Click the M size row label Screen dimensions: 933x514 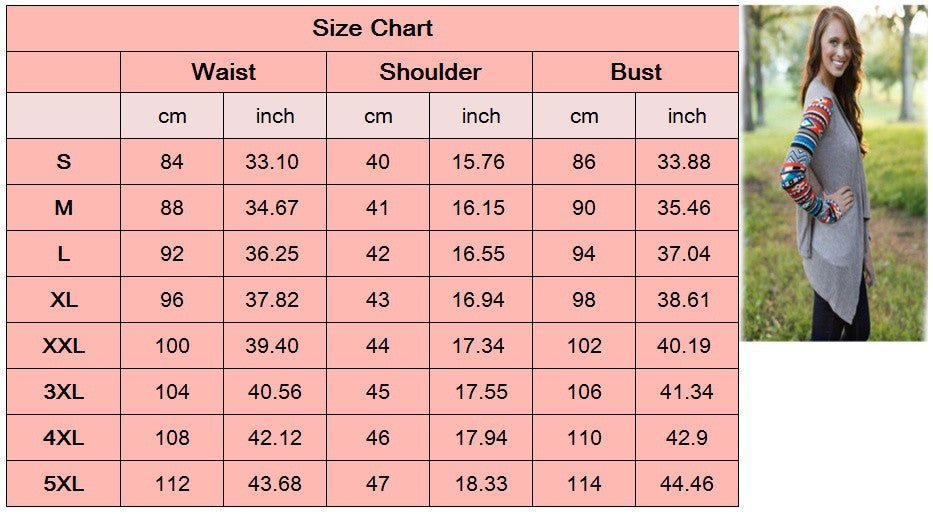click(x=64, y=208)
